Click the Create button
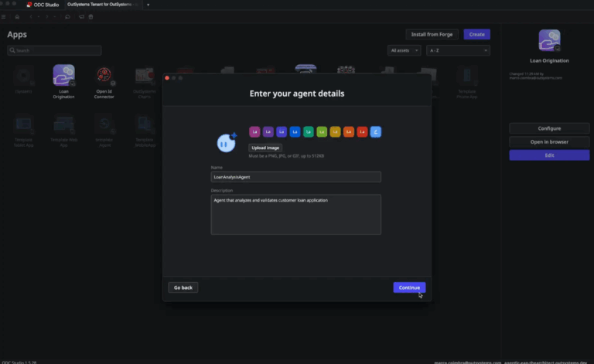This screenshot has width=594, height=364. coord(476,35)
